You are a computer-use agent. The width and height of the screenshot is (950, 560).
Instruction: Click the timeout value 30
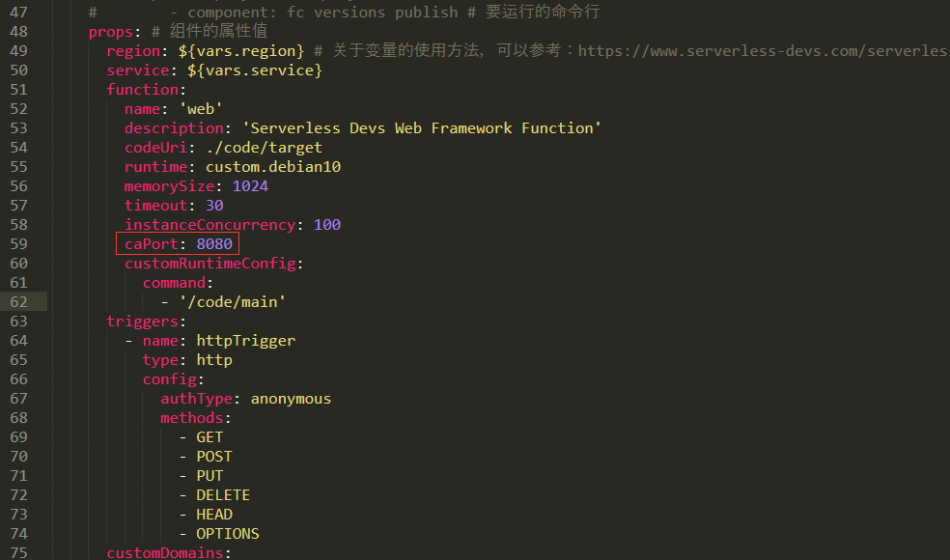[214, 206]
